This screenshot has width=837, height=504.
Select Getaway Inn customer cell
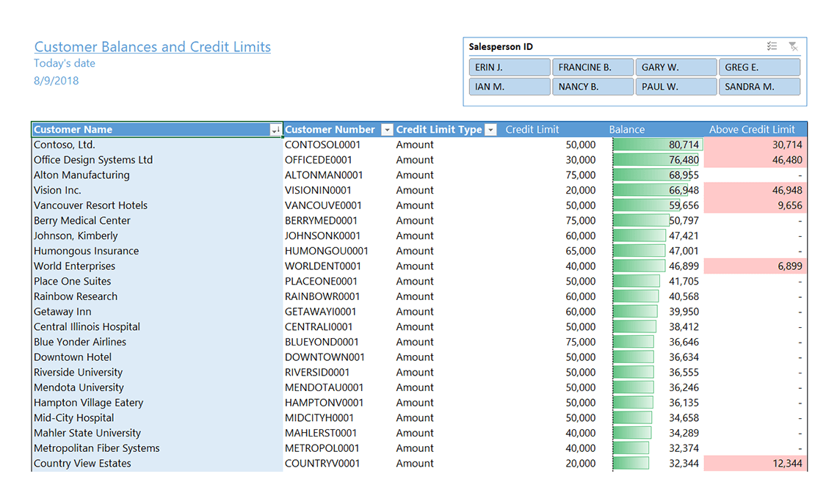[157, 312]
